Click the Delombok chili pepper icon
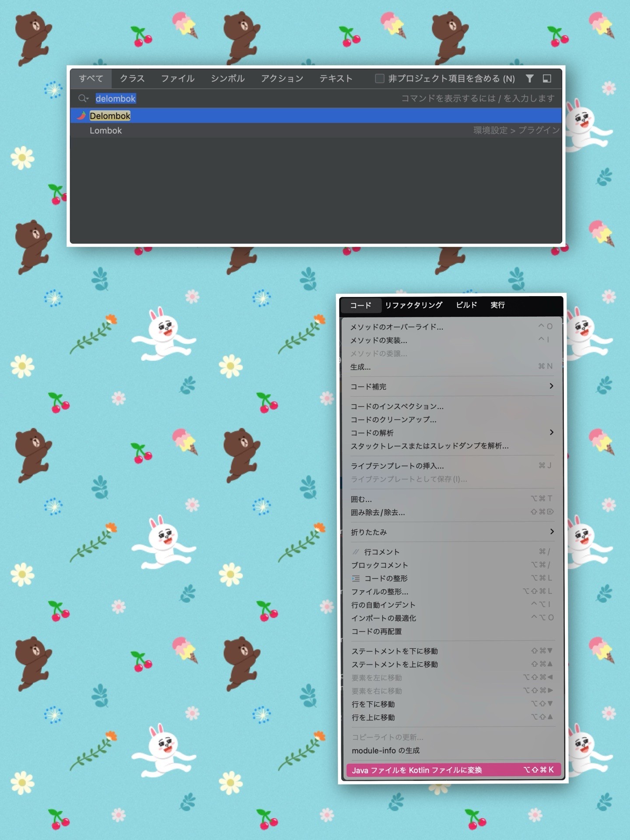The image size is (630, 840). [82, 115]
